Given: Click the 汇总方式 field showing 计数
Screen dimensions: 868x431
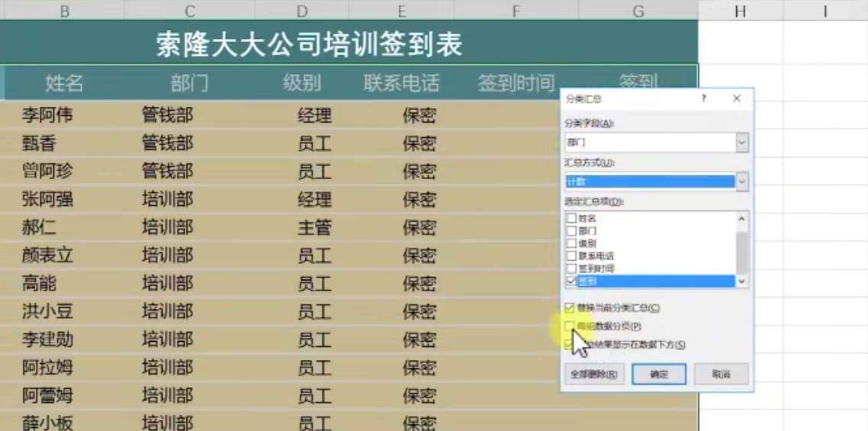Looking at the screenshot, I should click(651, 182).
